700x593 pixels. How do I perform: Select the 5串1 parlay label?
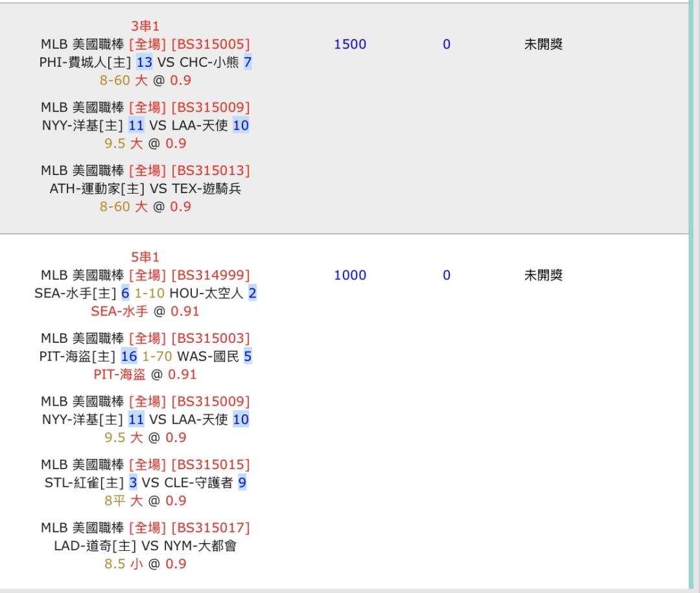(x=145, y=257)
